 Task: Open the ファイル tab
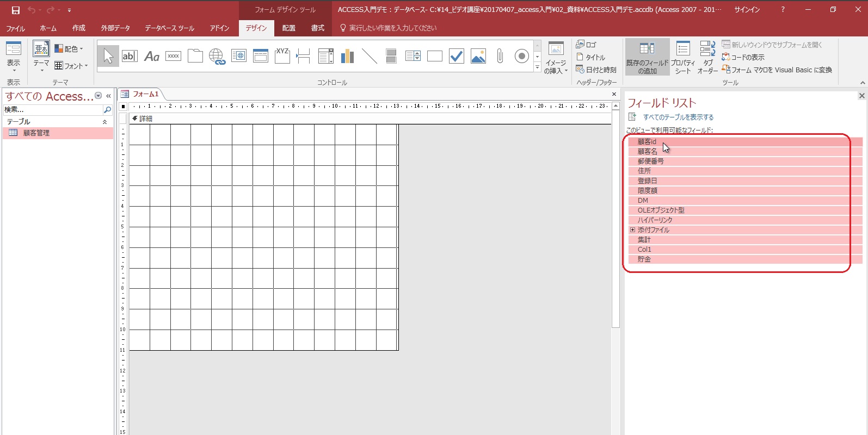pos(15,28)
